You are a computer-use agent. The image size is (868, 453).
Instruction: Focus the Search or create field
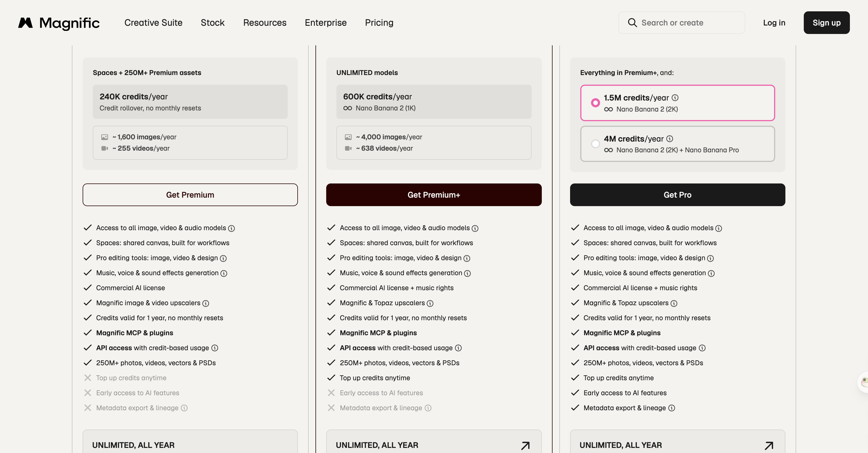coord(681,23)
